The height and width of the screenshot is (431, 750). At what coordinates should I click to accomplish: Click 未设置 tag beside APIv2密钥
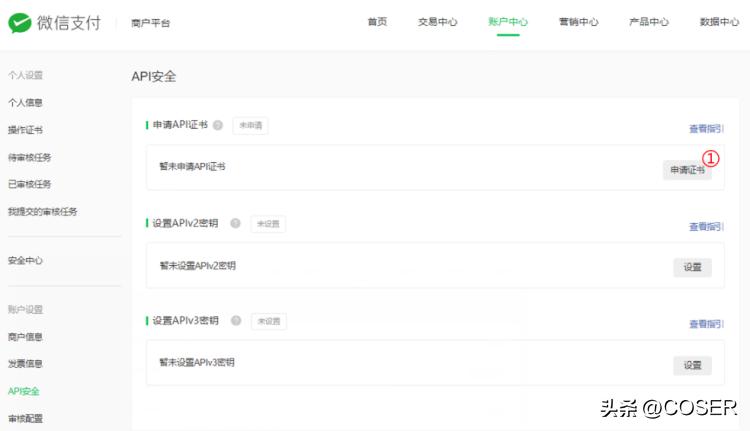pyautogui.click(x=268, y=224)
